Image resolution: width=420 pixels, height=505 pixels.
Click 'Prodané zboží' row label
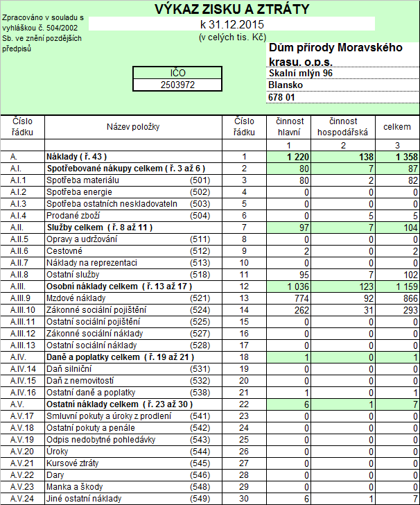(x=73, y=216)
